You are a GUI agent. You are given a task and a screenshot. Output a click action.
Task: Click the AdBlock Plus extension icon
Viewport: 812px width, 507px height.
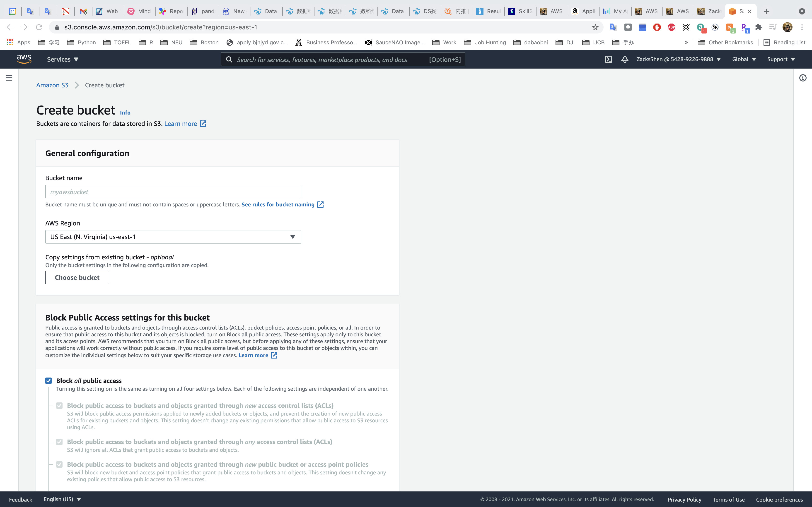671,27
